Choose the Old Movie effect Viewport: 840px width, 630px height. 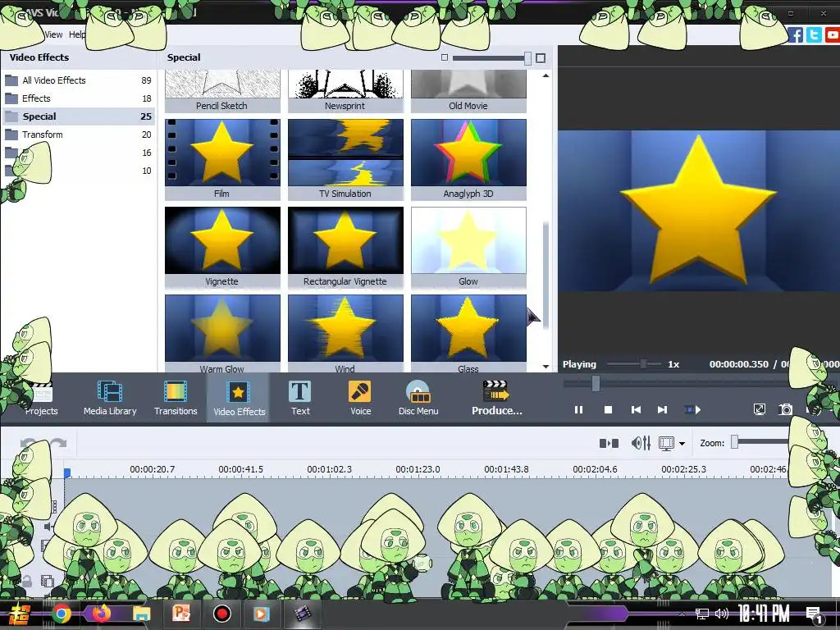[x=468, y=91]
